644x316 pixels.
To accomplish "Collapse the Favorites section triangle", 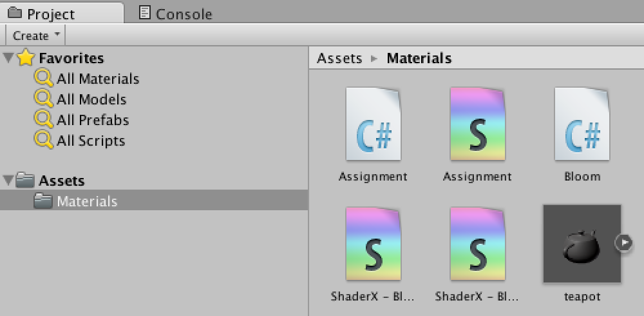I will pyautogui.click(x=8, y=59).
